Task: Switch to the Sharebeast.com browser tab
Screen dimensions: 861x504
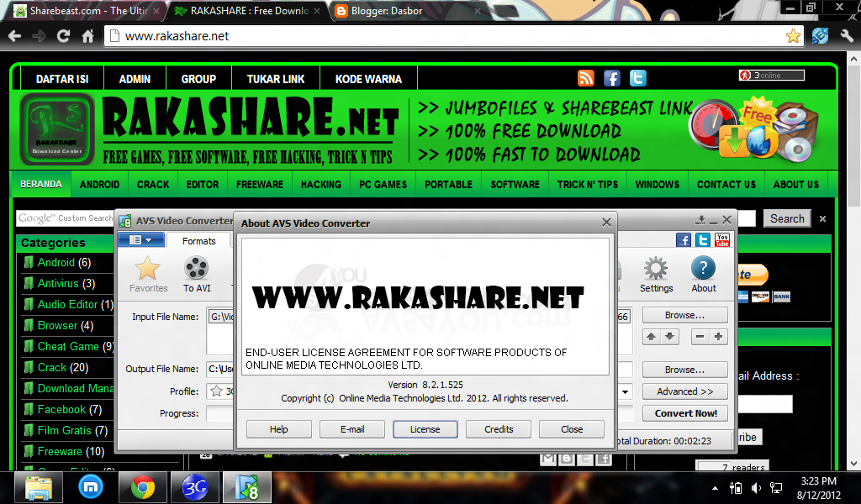Action: [87, 10]
